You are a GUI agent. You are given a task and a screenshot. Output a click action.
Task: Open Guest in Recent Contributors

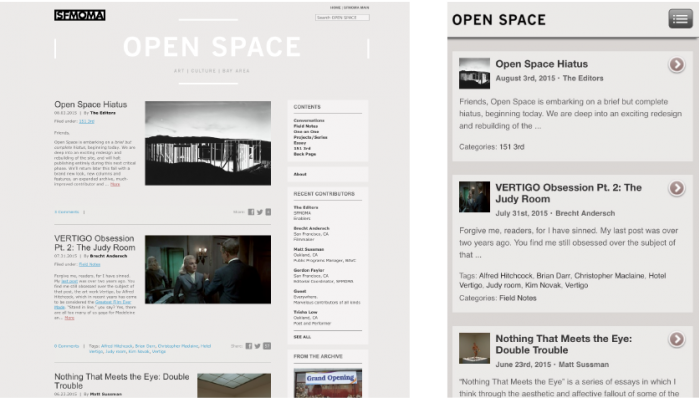point(300,291)
